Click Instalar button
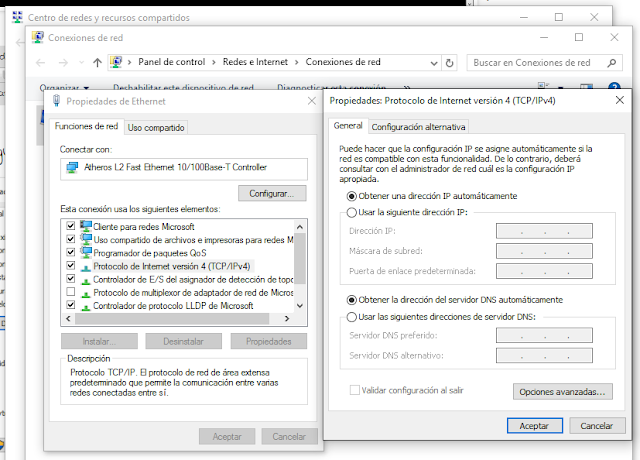Screen dimensions: 640x460 coord(99,342)
